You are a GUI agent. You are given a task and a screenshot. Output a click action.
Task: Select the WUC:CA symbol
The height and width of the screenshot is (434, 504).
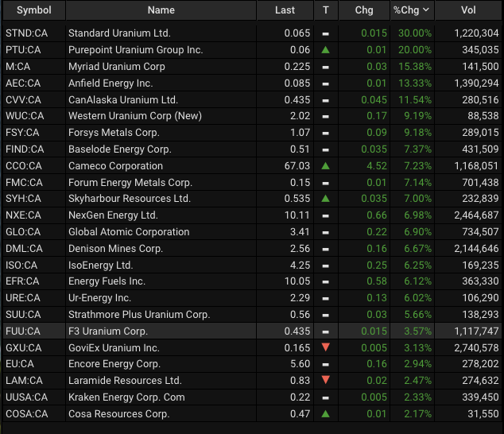pyautogui.click(x=25, y=116)
